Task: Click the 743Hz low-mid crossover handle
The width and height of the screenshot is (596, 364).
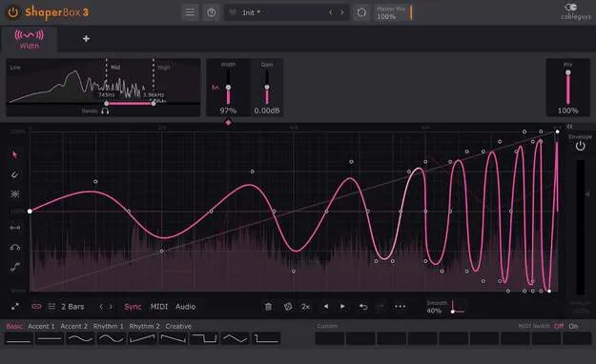Action: tap(107, 103)
